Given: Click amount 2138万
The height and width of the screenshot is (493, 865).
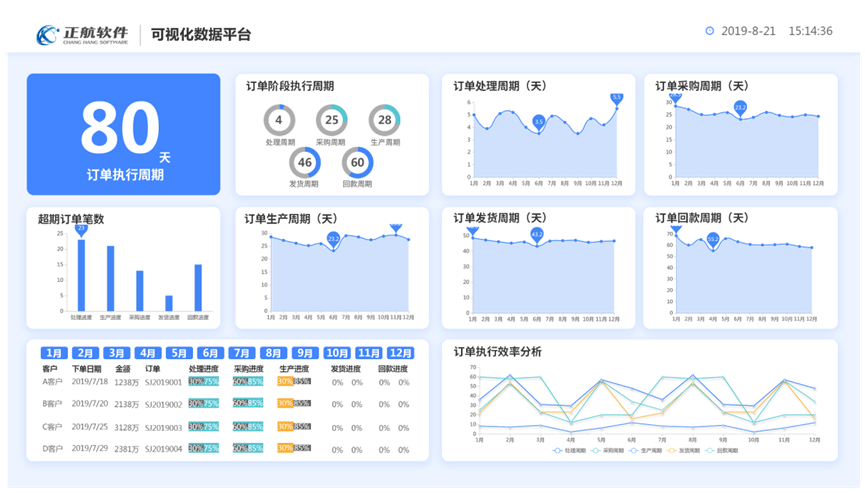Looking at the screenshot, I should click(x=126, y=404).
